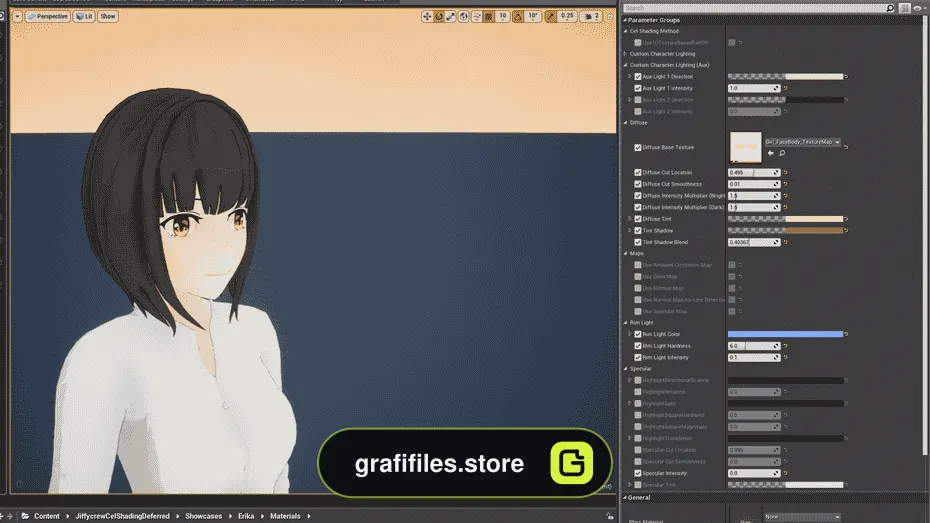Viewport: 930px width, 523px height.
Task: Uncheck Tint Shadow parameter
Action: [638, 231]
